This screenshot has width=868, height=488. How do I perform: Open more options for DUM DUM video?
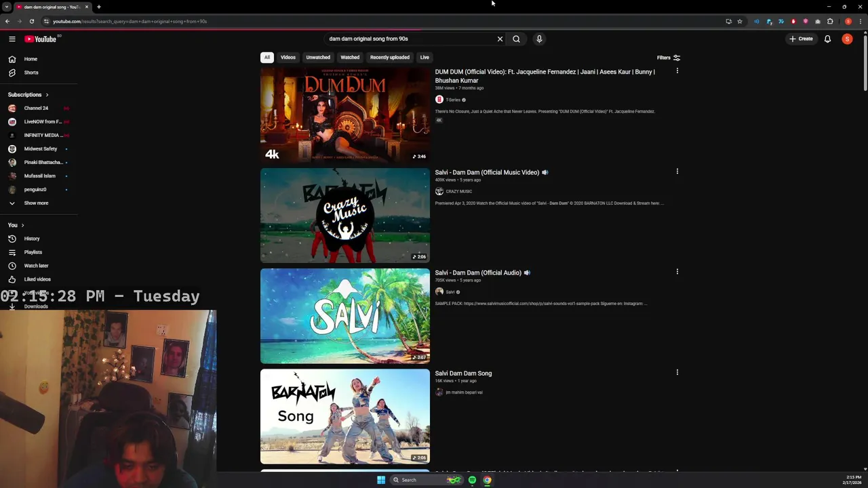point(677,71)
